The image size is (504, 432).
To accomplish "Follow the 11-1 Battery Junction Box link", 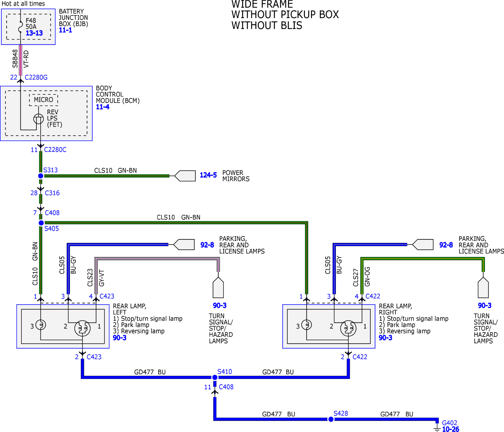I will (66, 30).
